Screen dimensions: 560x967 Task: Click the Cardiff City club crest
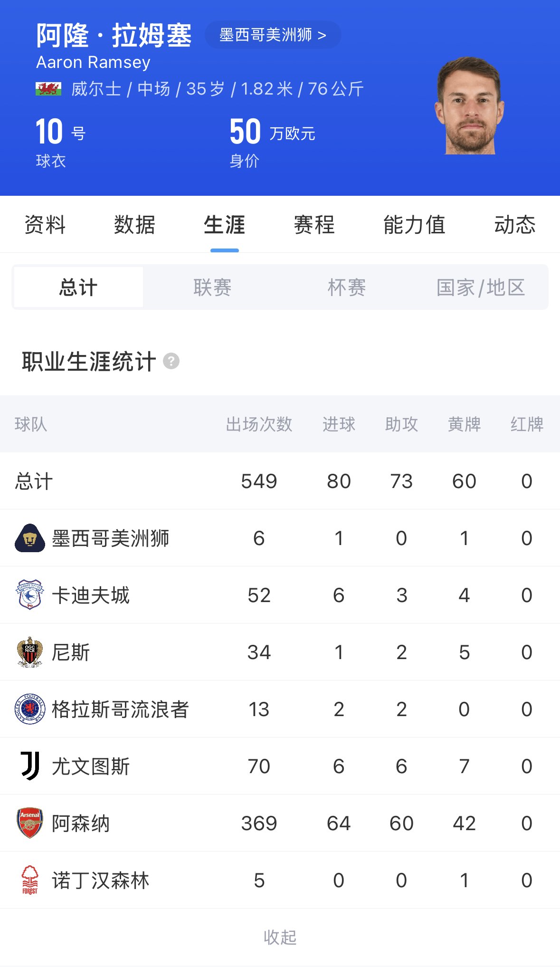[x=30, y=594]
